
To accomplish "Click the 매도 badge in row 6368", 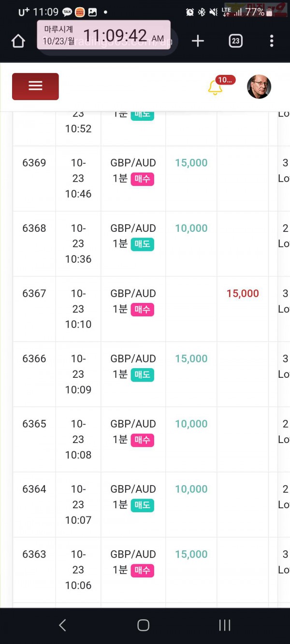I will click(142, 244).
